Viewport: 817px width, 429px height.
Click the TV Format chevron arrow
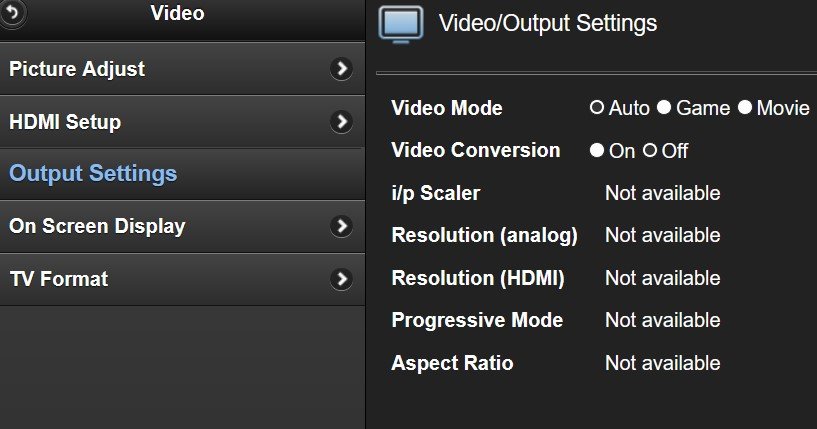pyautogui.click(x=342, y=279)
